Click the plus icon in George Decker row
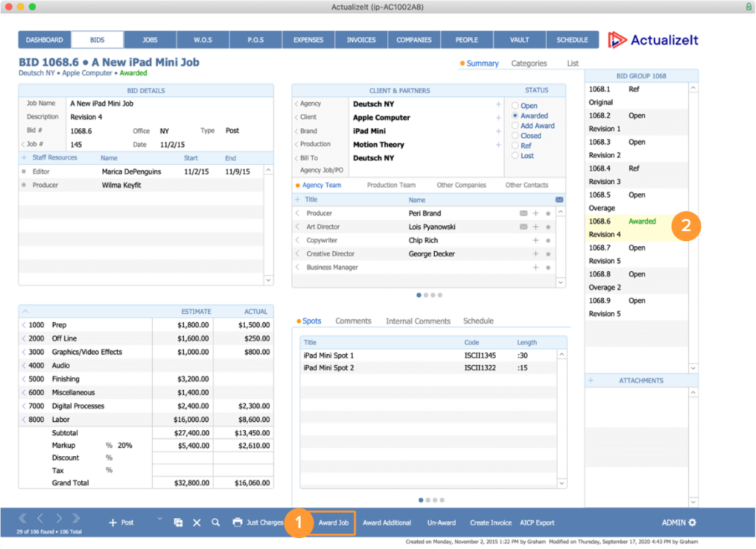Image resolution: width=756 pixels, height=549 pixels. (536, 254)
